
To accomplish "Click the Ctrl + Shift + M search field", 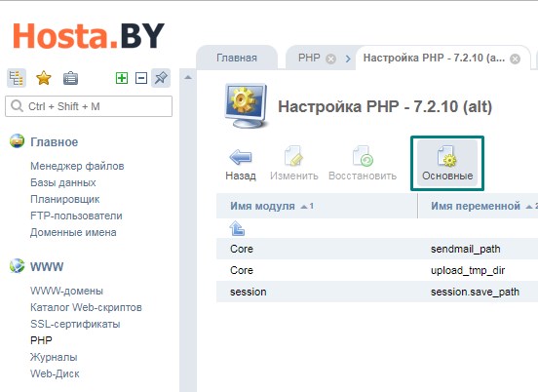I will click(89, 106).
